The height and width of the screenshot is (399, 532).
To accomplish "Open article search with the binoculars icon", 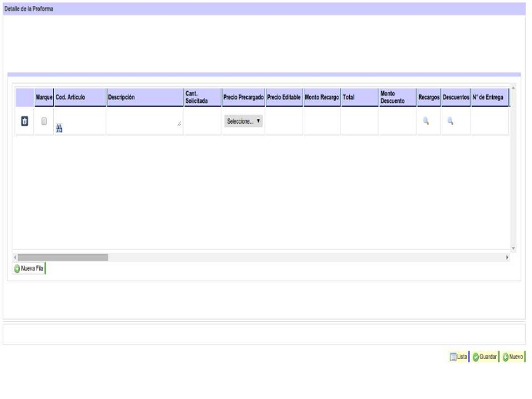I will (x=59, y=128).
